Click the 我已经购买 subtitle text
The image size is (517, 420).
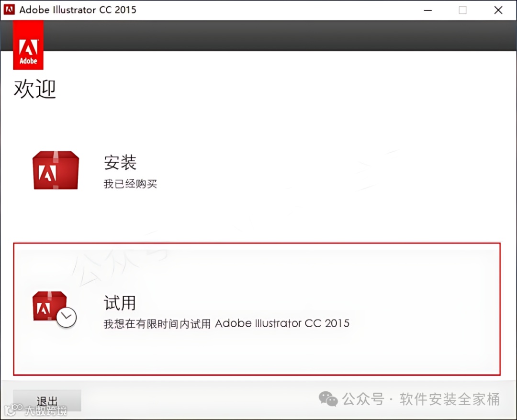click(130, 184)
